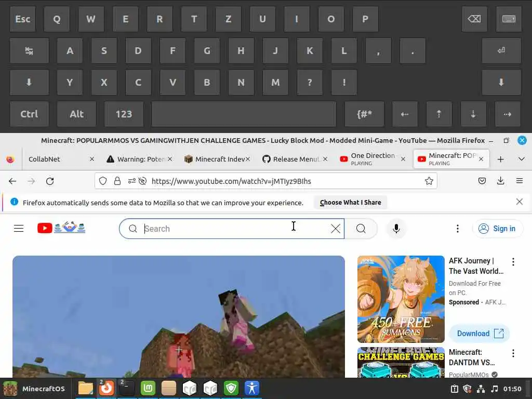Click the YouTube URL in the address bar
This screenshot has height=399, width=532.
[x=231, y=181]
